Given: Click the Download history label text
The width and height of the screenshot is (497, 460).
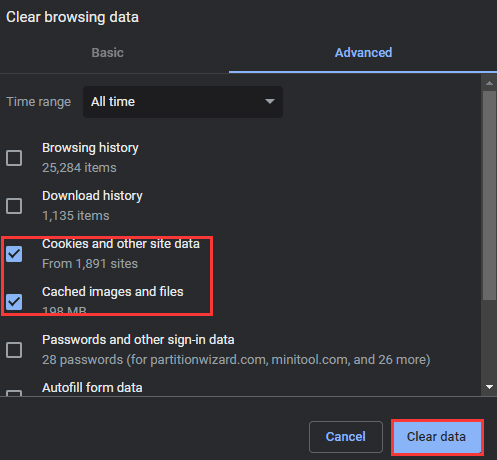Looking at the screenshot, I should coord(92,196).
